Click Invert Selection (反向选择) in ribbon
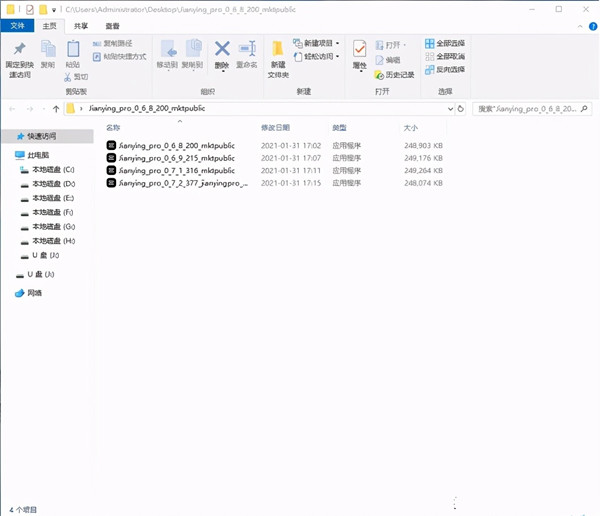The height and width of the screenshot is (516, 600). click(x=444, y=69)
